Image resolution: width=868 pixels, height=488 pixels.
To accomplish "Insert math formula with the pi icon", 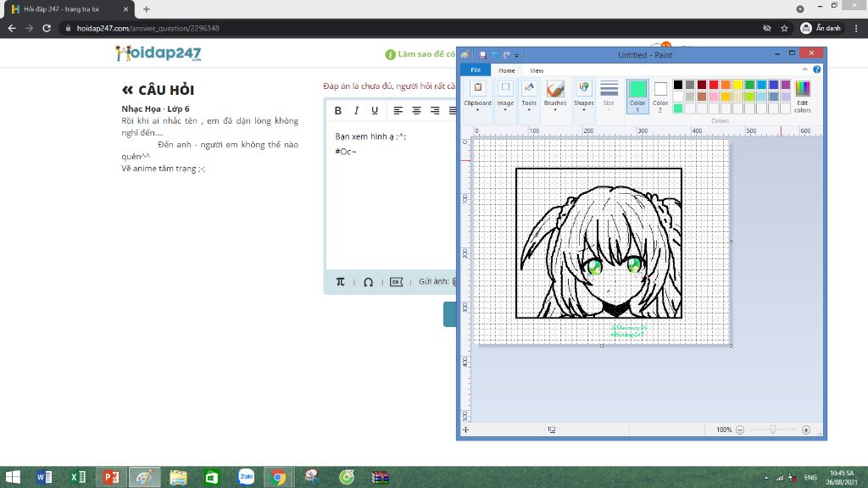I will coord(340,281).
